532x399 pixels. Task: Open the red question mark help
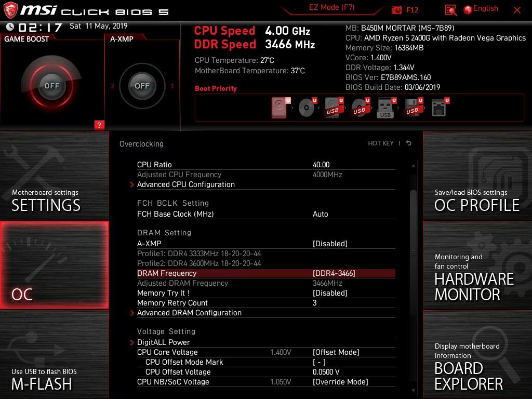pyautogui.click(x=99, y=125)
